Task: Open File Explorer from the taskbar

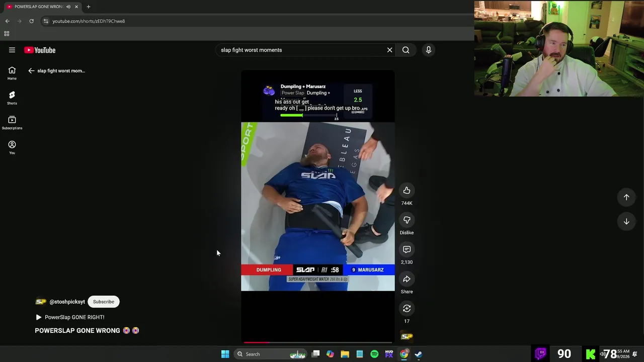Action: tap(345, 354)
